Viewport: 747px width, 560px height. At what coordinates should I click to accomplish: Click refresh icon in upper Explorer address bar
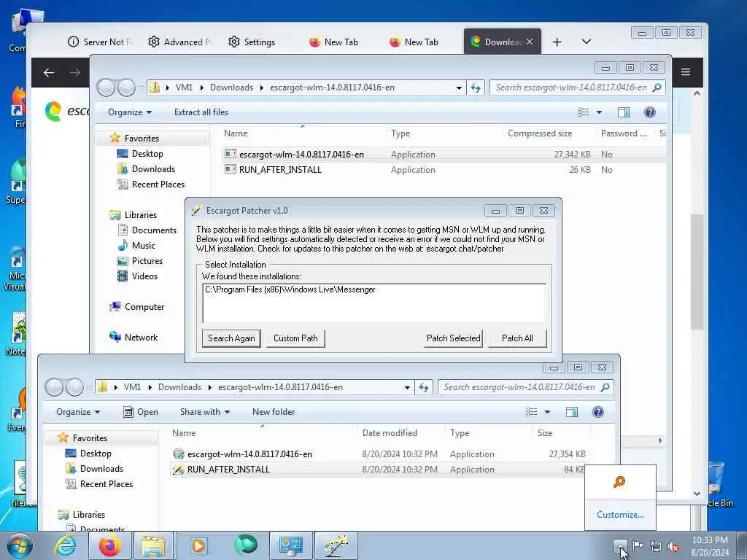(x=476, y=87)
